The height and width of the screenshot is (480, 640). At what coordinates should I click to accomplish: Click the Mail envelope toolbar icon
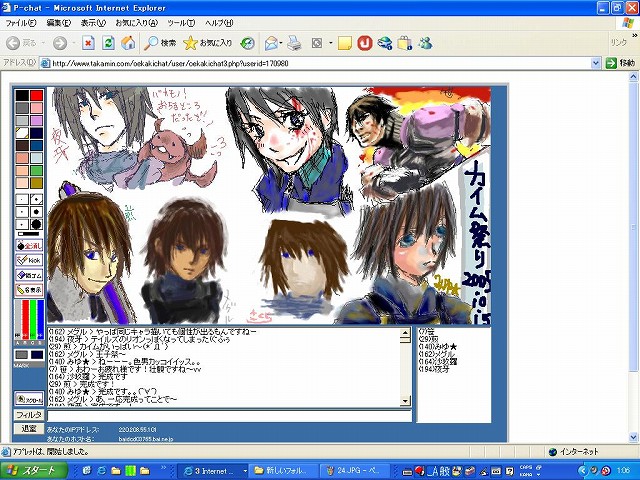pyautogui.click(x=271, y=43)
